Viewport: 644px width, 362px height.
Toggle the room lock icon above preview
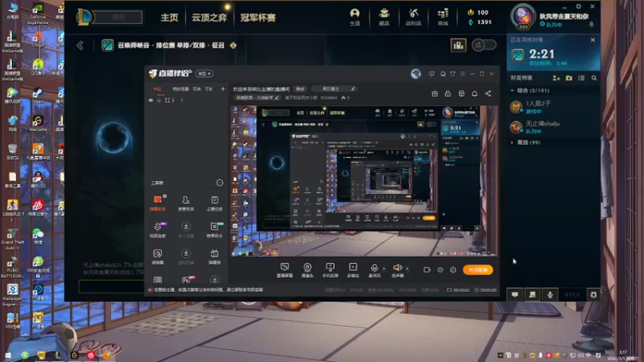click(448, 93)
